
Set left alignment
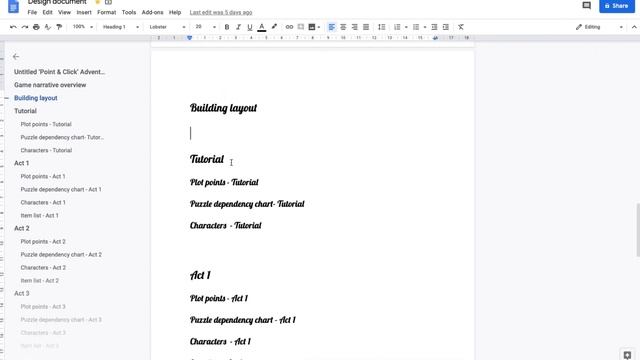pyautogui.click(x=331, y=27)
